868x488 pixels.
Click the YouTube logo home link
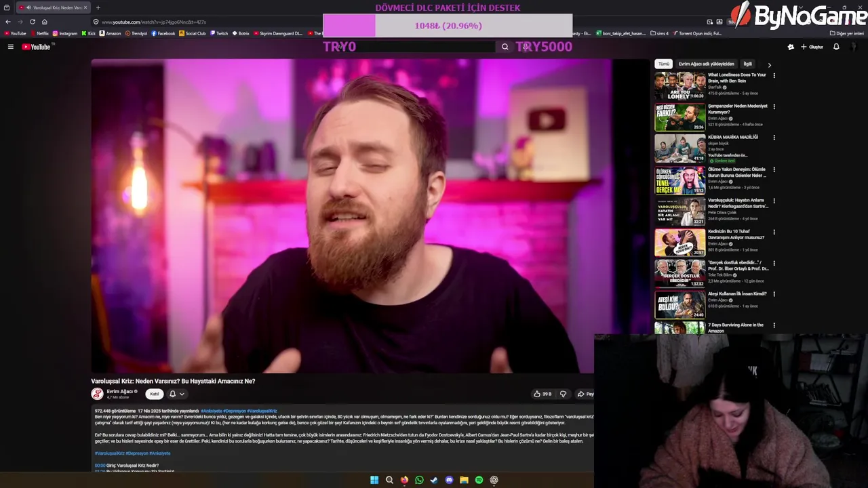pyautogui.click(x=36, y=47)
